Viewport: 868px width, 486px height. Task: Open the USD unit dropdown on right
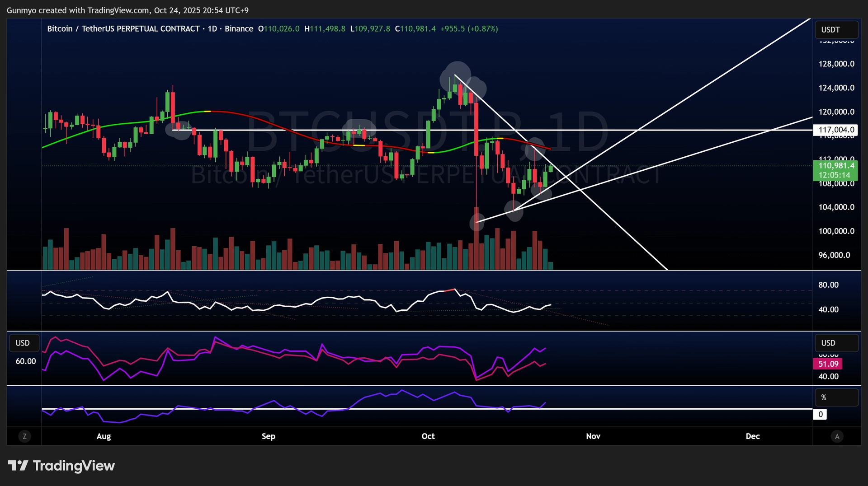point(837,343)
